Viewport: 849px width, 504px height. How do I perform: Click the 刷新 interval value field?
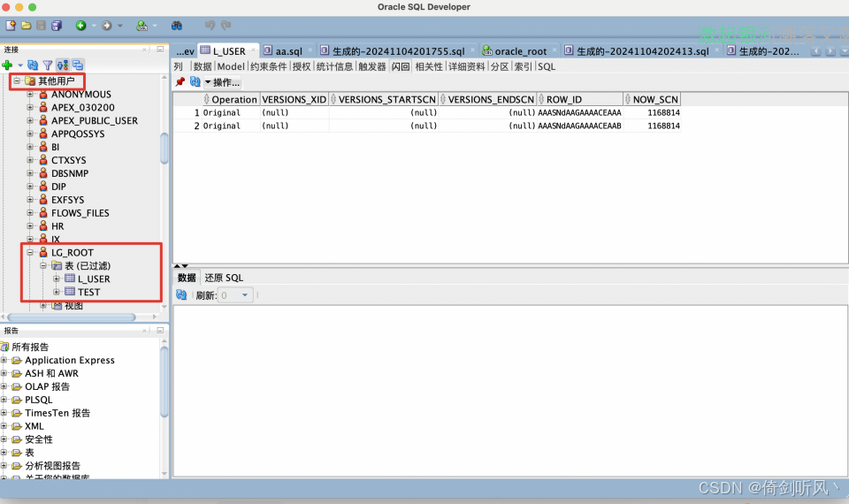pyautogui.click(x=228, y=295)
